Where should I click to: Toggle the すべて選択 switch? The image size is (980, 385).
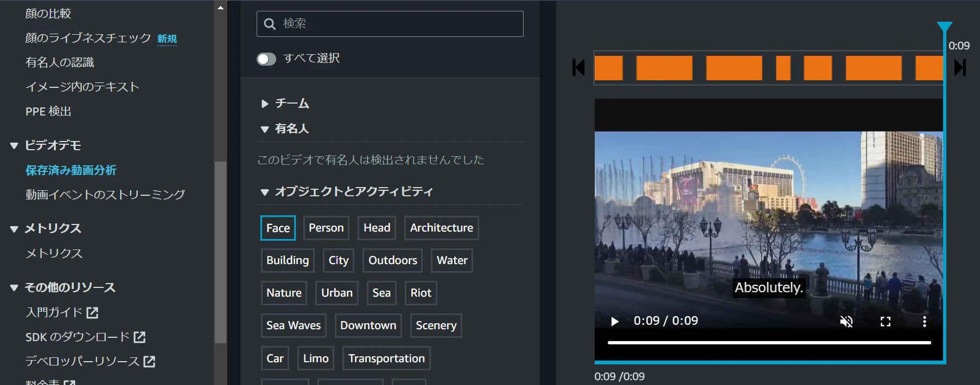[266, 59]
